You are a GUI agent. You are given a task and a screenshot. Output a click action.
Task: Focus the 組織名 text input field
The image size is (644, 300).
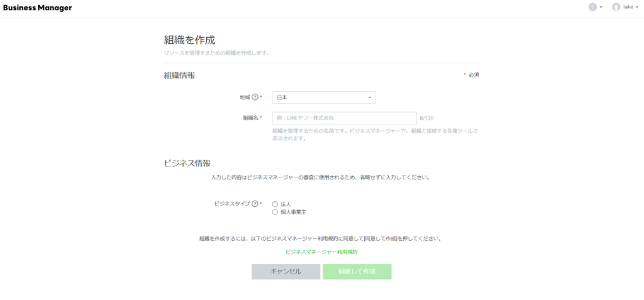coord(344,118)
